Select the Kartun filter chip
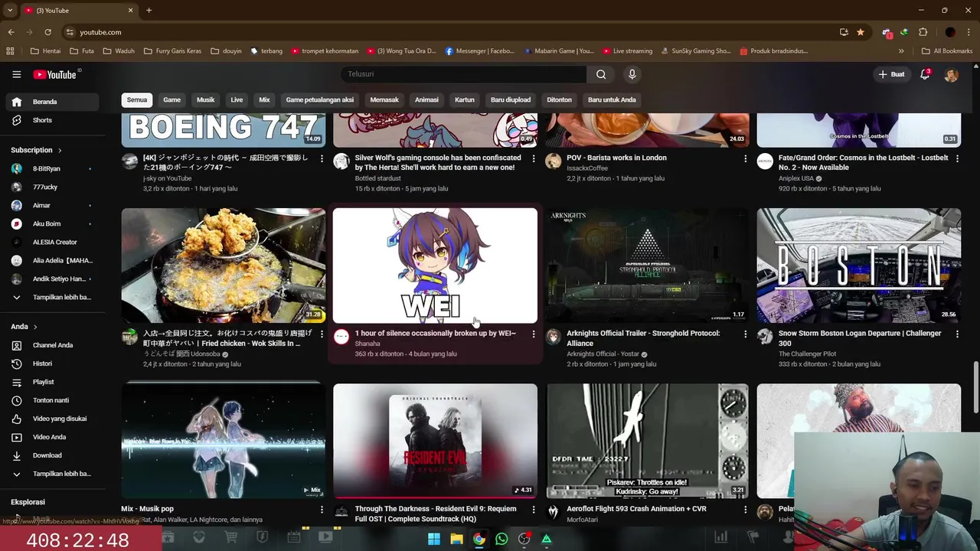The height and width of the screenshot is (551, 980). click(x=465, y=99)
